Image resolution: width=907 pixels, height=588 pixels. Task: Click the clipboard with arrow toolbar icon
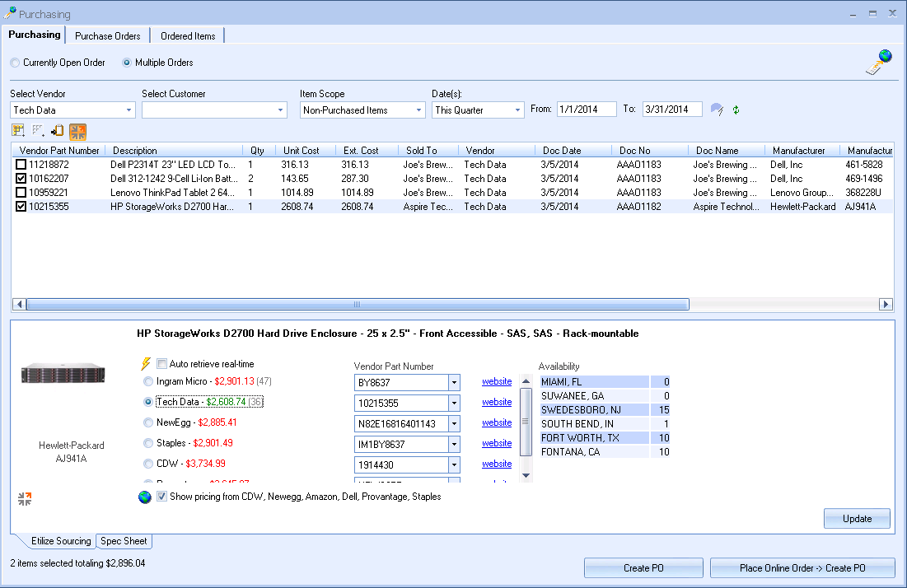[x=58, y=130]
